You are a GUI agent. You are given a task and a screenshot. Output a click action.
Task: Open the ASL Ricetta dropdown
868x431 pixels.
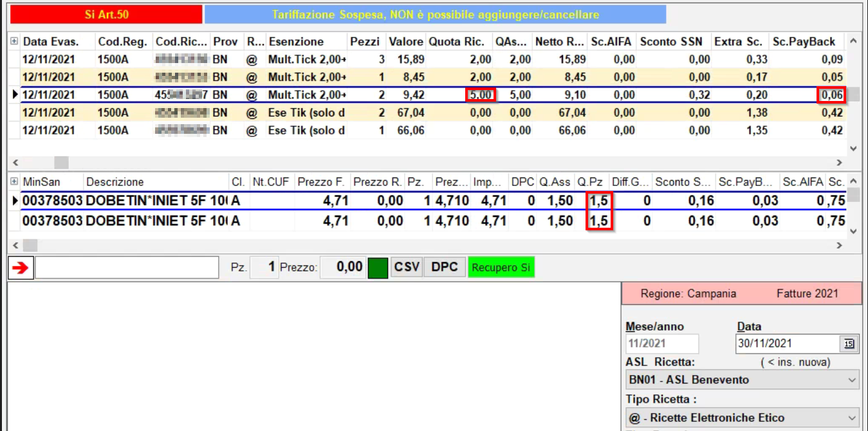coord(743,380)
